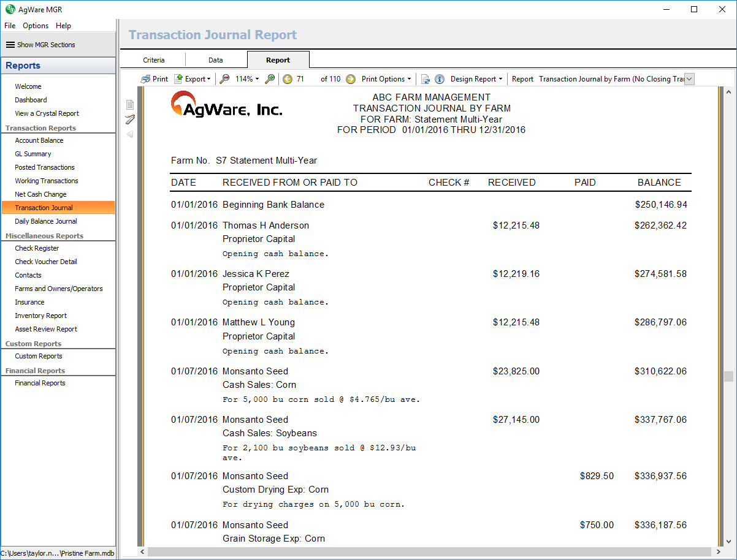This screenshot has width=737, height=560.
Task: Open the Export dropdown
Action: coord(193,79)
